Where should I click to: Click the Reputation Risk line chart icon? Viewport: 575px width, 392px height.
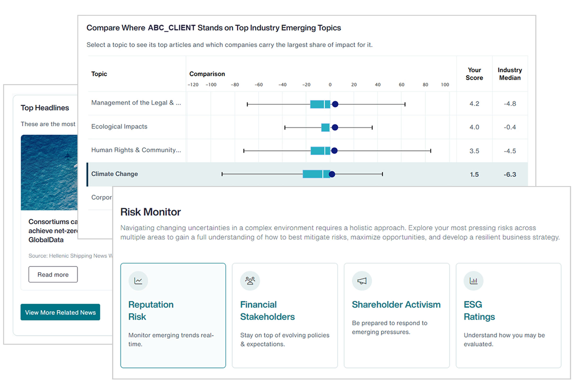click(138, 281)
